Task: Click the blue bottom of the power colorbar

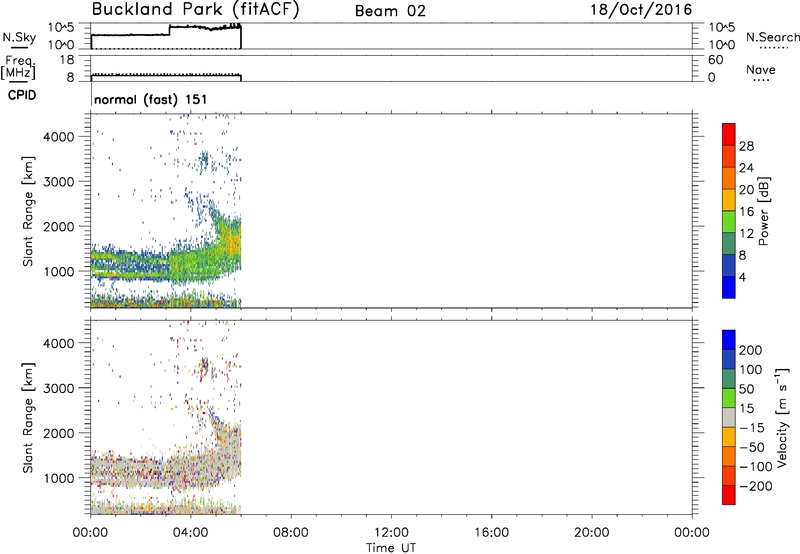Action: tap(729, 287)
